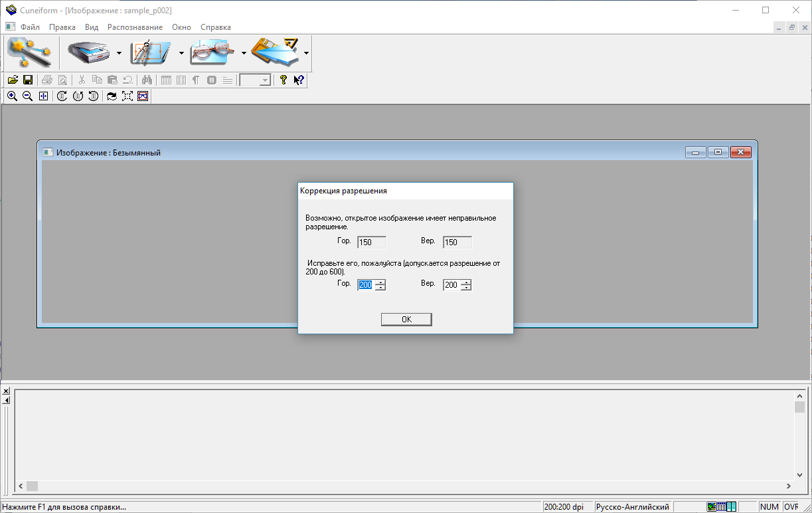This screenshot has width=812, height=513.
Task: Click the bottom panel's left arrow button
Action: (6, 400)
